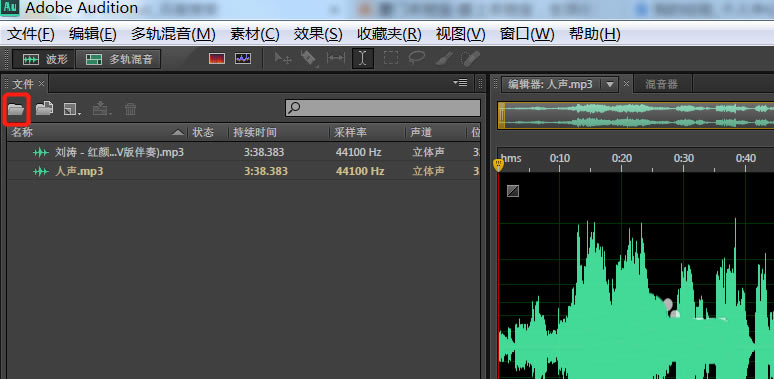Click the trash Close Selected Files icon

pos(130,109)
